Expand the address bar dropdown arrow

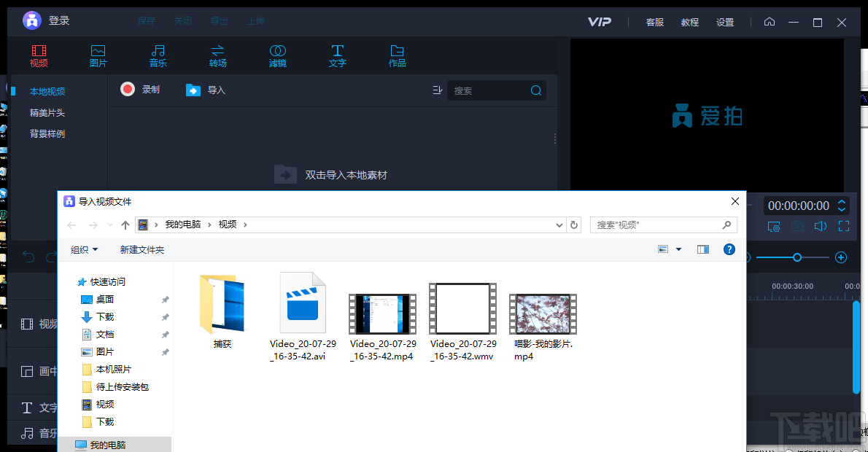click(559, 225)
